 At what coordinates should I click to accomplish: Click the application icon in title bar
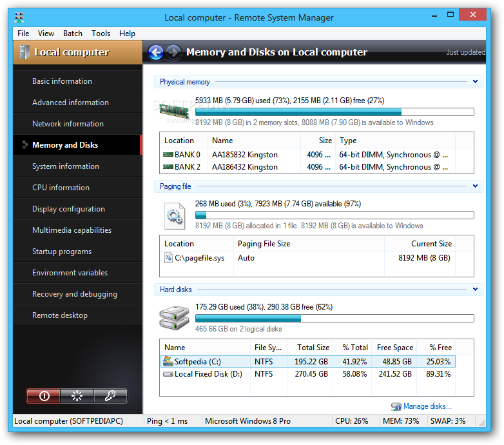click(19, 17)
